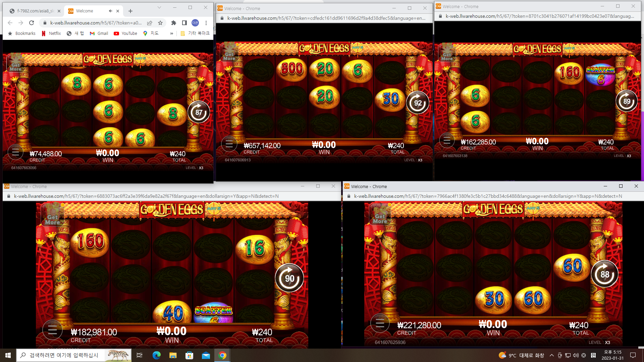Bookmark this page with the star icon
Viewport: 644px width, 362px height.
(x=160, y=23)
